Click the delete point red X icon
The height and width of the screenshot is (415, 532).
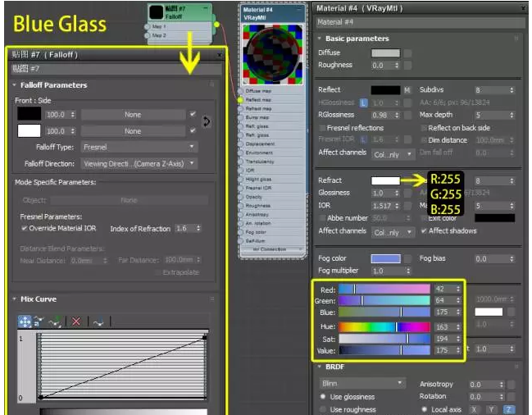coord(76,322)
